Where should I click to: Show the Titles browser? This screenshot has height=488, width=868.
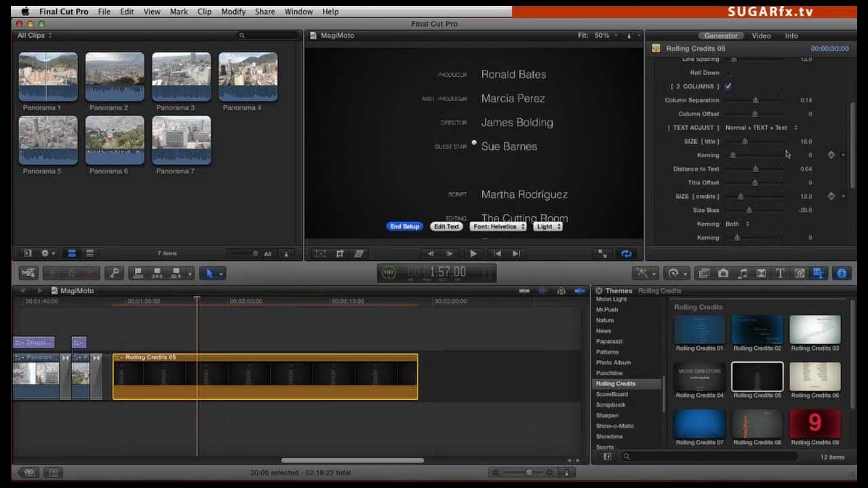point(781,273)
